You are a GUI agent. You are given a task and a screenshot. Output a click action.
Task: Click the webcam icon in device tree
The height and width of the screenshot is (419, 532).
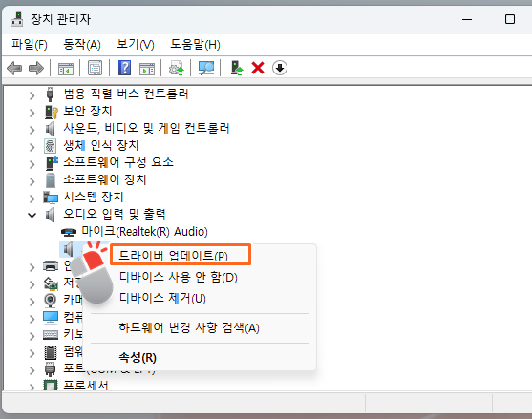[51, 300]
